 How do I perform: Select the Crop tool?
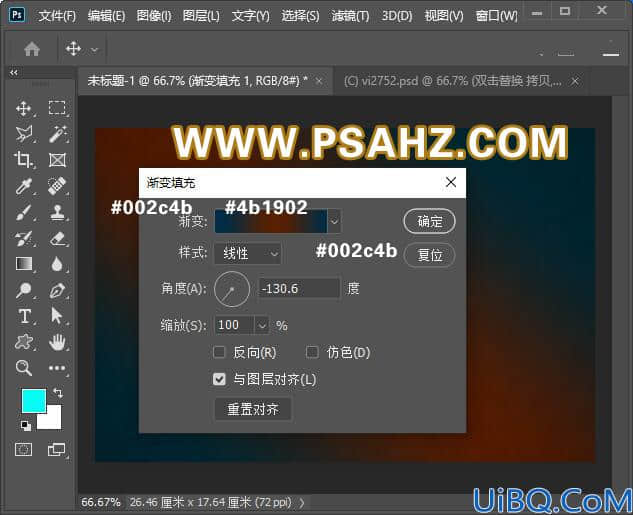click(23, 160)
